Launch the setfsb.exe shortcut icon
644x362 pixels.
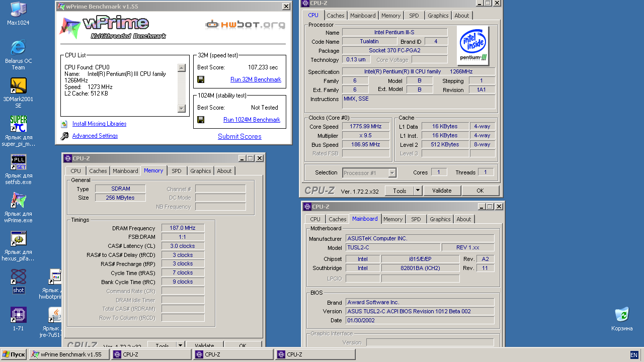tap(18, 162)
